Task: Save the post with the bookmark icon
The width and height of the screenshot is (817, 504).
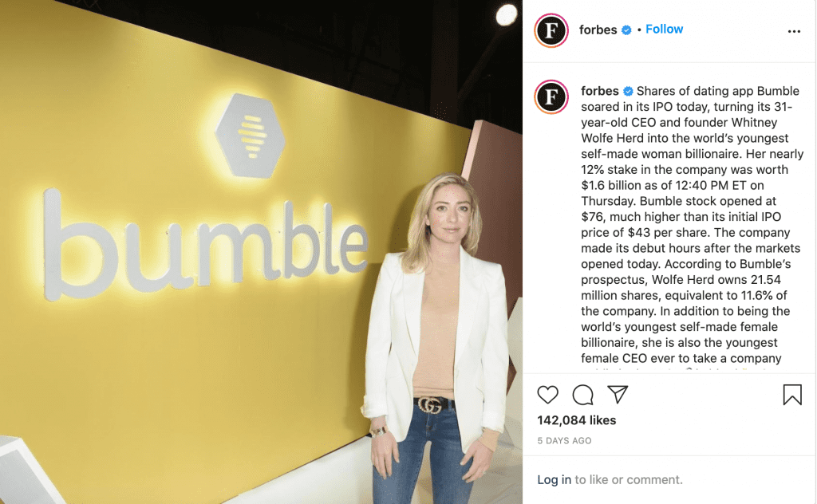Action: click(792, 395)
